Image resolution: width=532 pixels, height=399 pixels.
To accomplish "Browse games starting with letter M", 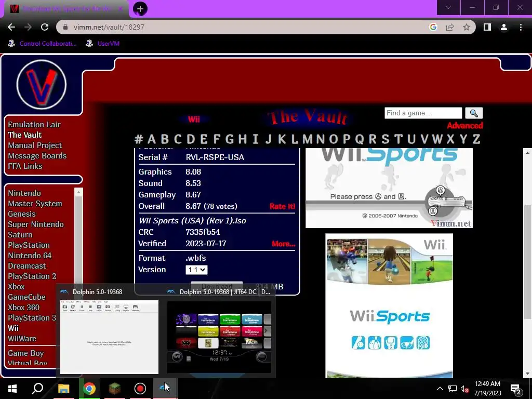I will pos(308,139).
